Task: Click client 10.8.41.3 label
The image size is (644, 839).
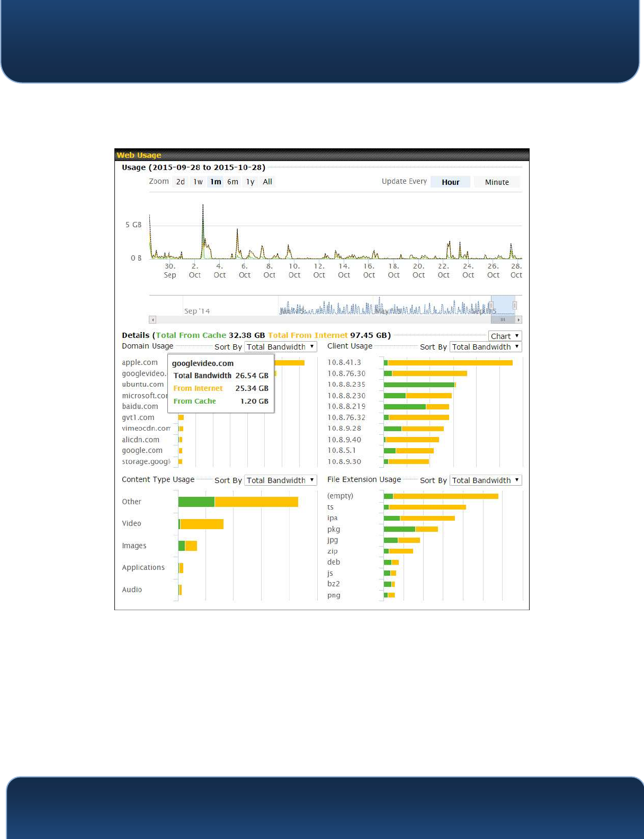Action: (344, 362)
